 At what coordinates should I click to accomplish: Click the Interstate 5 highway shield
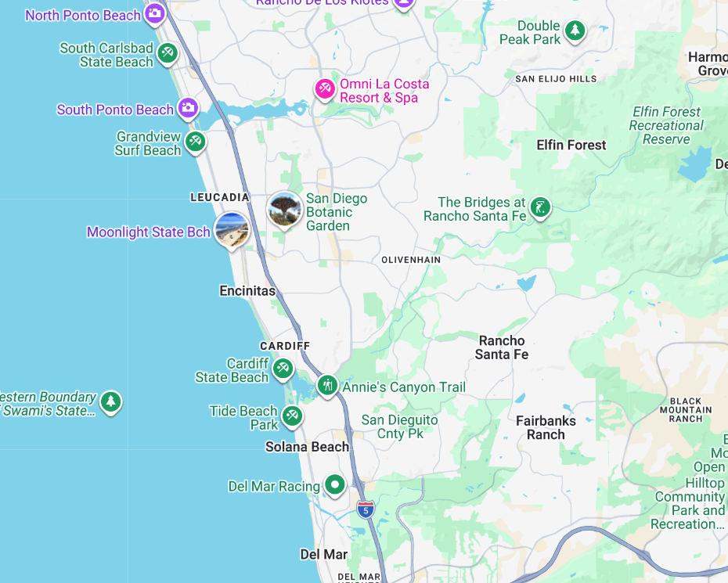point(366,509)
